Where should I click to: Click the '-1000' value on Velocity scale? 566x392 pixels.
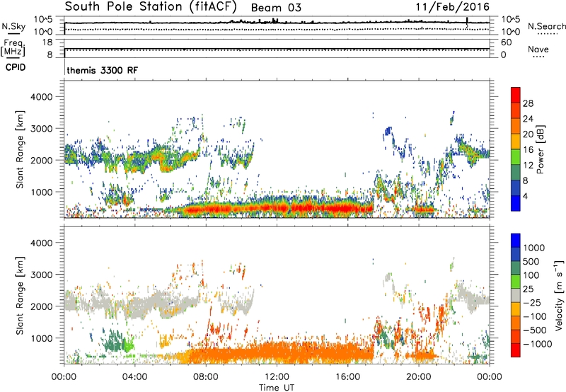pyautogui.click(x=538, y=344)
